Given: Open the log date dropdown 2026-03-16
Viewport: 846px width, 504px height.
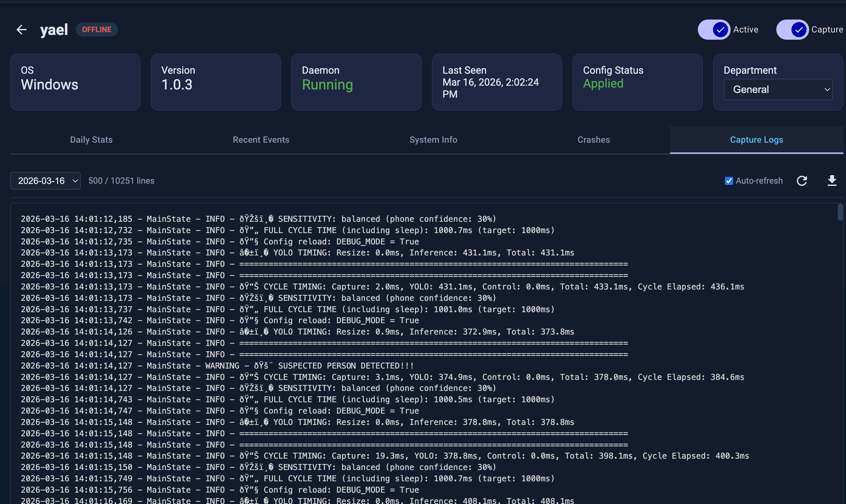Looking at the screenshot, I should (x=45, y=181).
